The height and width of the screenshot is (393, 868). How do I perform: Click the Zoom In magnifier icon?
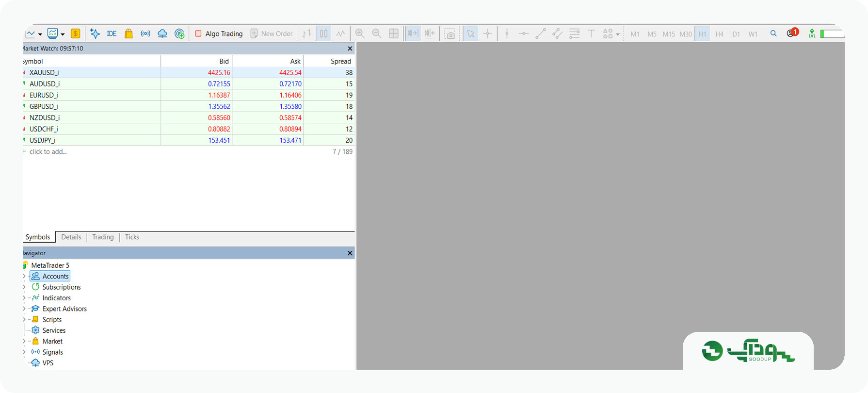click(360, 33)
